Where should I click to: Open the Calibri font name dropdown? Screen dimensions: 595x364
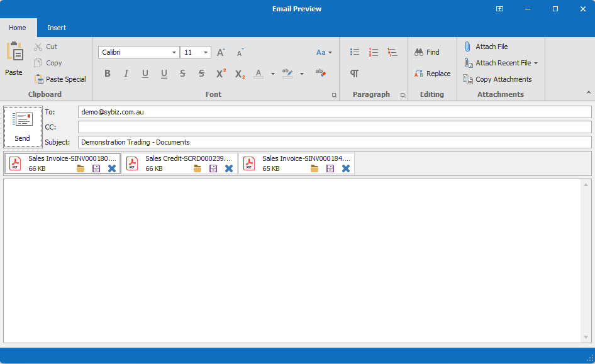pos(174,53)
